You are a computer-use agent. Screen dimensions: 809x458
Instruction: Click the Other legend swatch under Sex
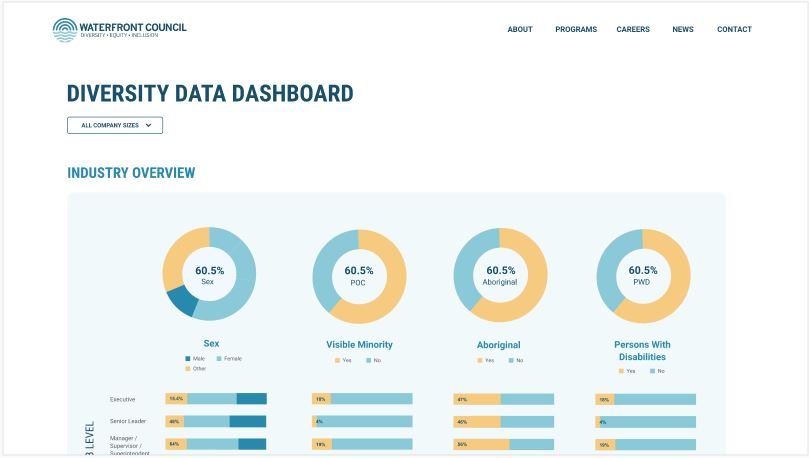pos(187,368)
